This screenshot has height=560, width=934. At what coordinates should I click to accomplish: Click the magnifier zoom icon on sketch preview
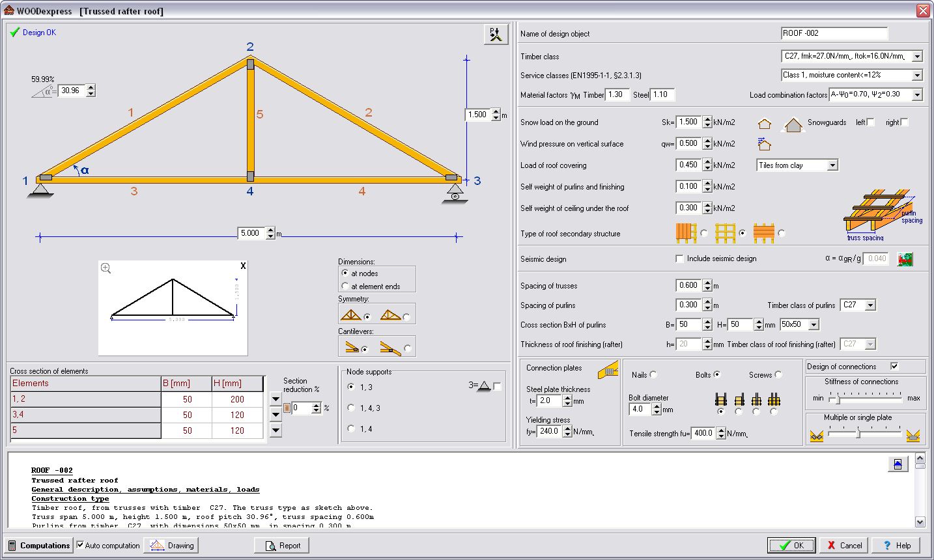point(106,268)
